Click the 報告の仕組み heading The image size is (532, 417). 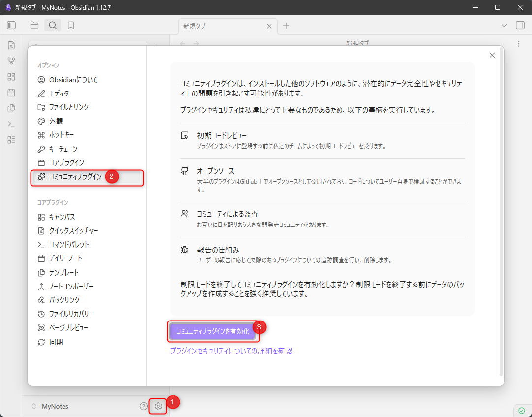(218, 250)
